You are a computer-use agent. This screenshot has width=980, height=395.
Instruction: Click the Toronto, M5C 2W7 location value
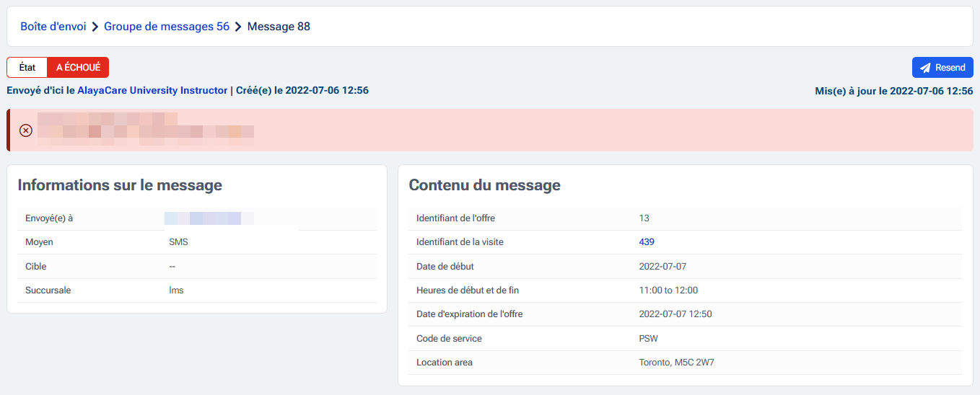coord(676,363)
